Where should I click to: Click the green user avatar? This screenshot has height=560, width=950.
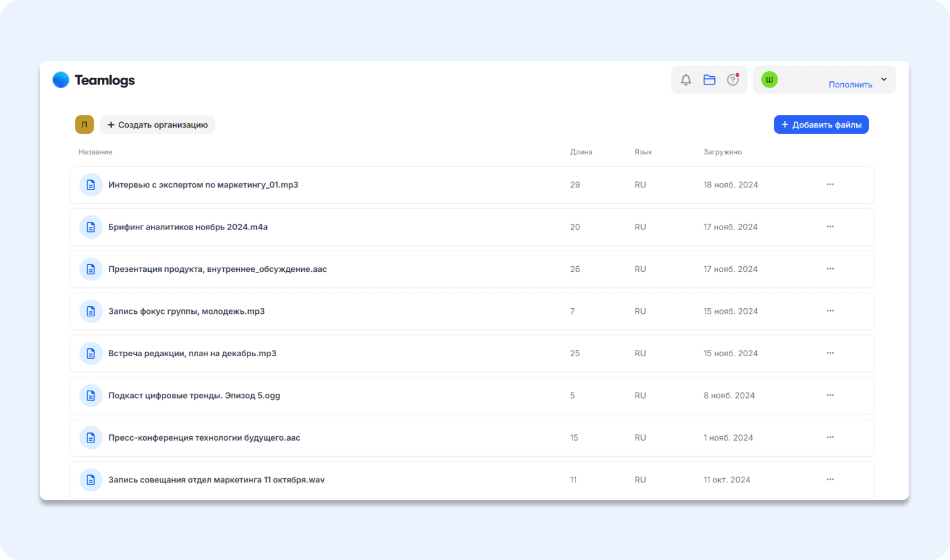click(769, 80)
